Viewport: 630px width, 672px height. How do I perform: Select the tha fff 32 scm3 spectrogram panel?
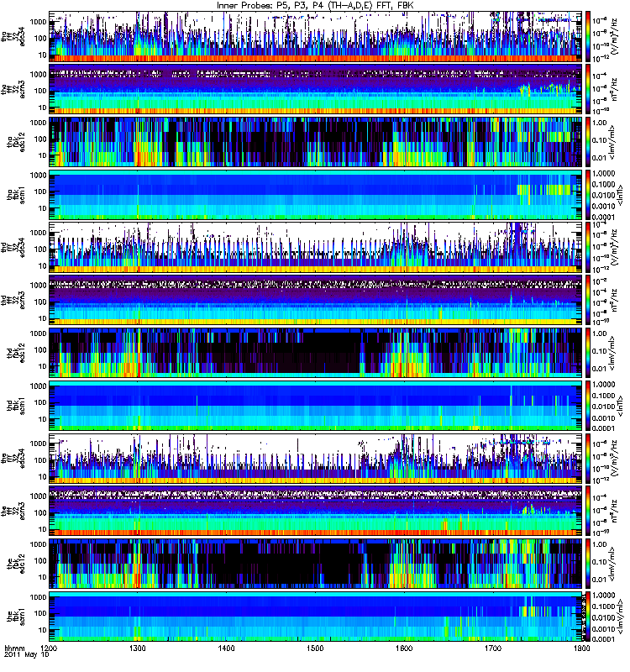pyautogui.click(x=316, y=90)
